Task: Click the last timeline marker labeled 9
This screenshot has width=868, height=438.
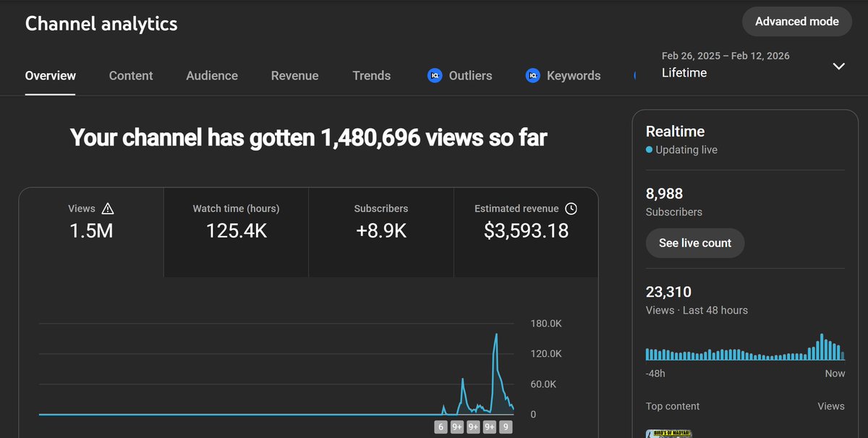Action: coord(506,427)
